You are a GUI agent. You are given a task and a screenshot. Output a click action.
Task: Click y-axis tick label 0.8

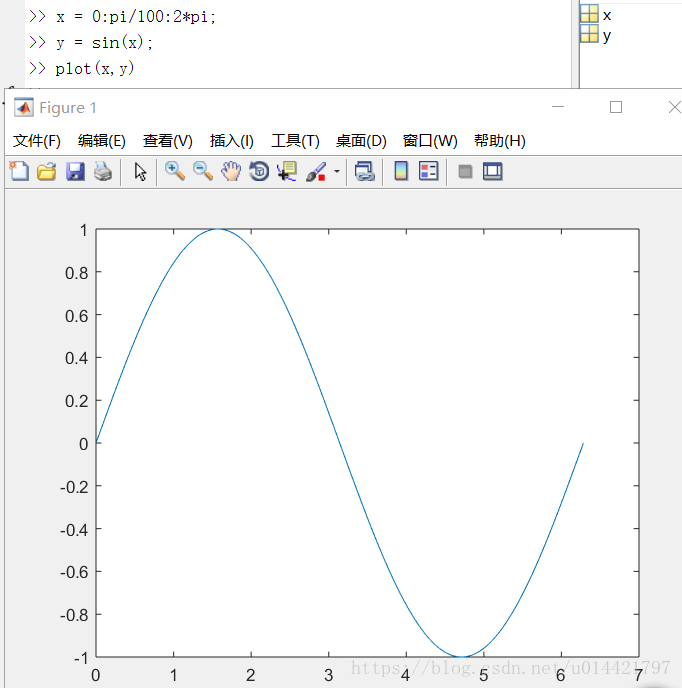click(77, 273)
